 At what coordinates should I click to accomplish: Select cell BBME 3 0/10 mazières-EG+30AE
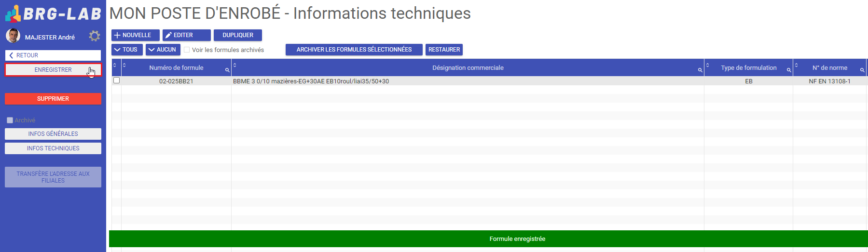(468, 81)
